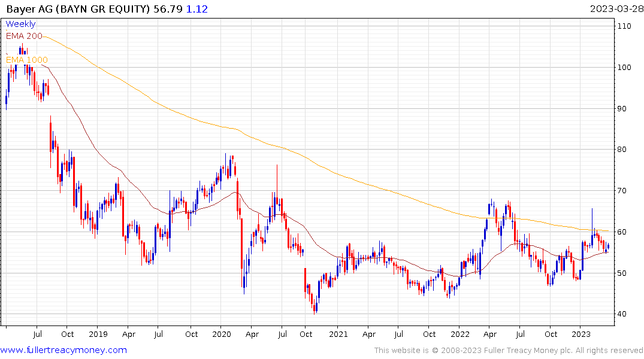Click the 2022 time axis label
The image size is (644, 359).
[x=460, y=334]
